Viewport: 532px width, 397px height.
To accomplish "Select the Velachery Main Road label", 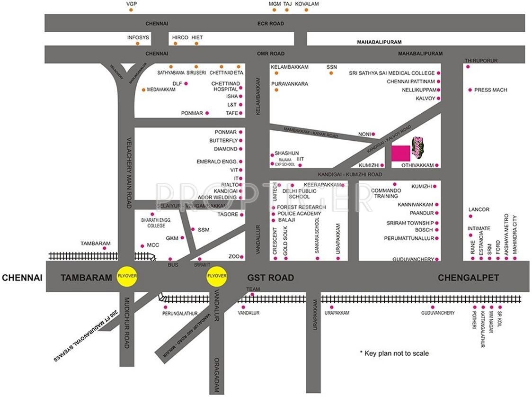I will coord(128,173).
